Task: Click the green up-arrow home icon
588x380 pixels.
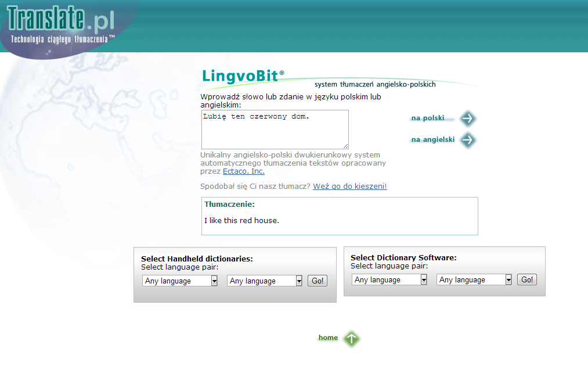Action: (x=351, y=339)
